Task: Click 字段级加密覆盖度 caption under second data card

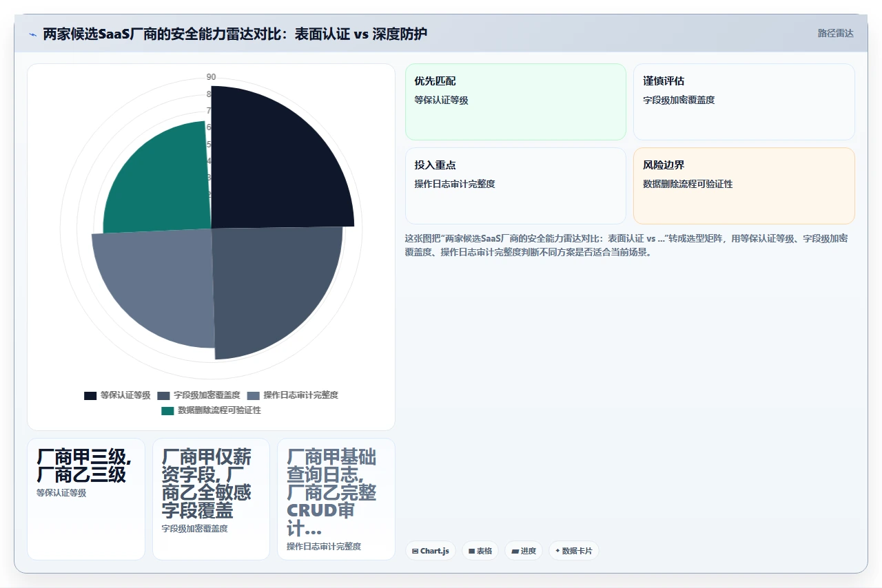Action: click(195, 529)
